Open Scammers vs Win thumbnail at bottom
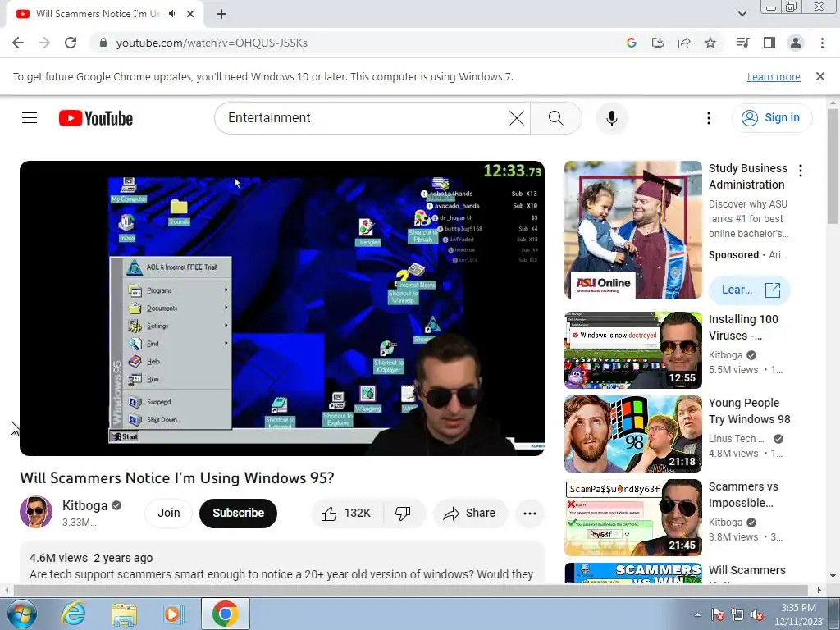Image resolution: width=840 pixels, height=630 pixels. tap(632, 573)
